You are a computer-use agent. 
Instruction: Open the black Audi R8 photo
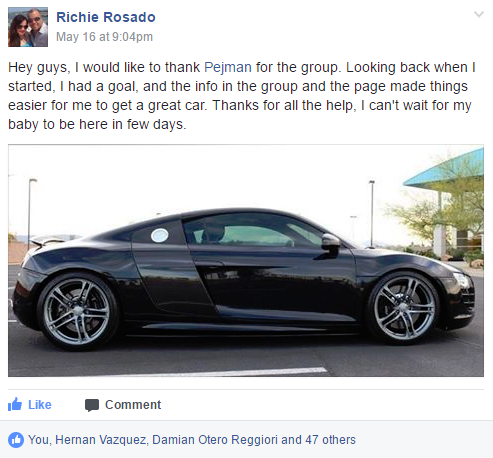coord(246,261)
